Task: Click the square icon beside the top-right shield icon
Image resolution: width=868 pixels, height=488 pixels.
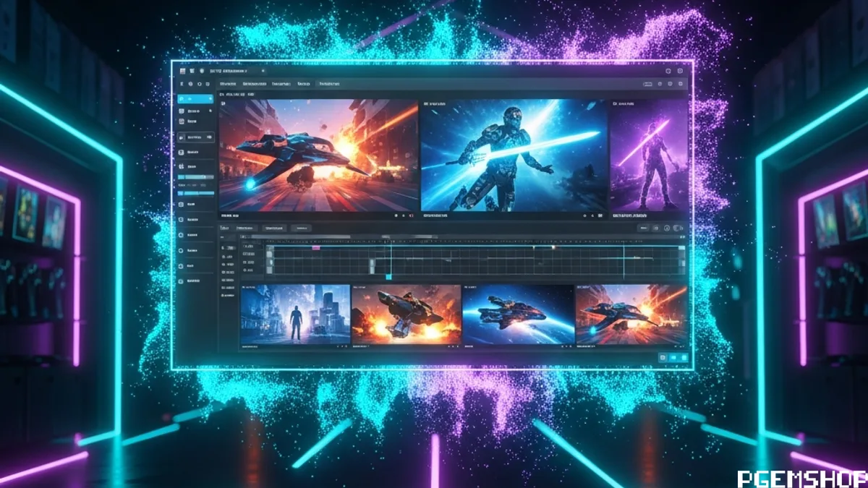Action: pos(668,71)
